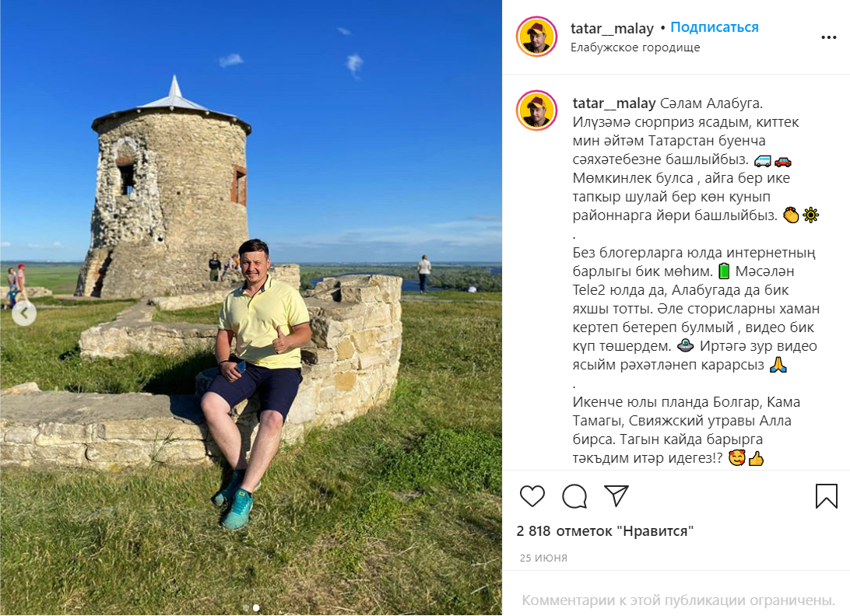Click the folded hands emoji in the caption

778,365
